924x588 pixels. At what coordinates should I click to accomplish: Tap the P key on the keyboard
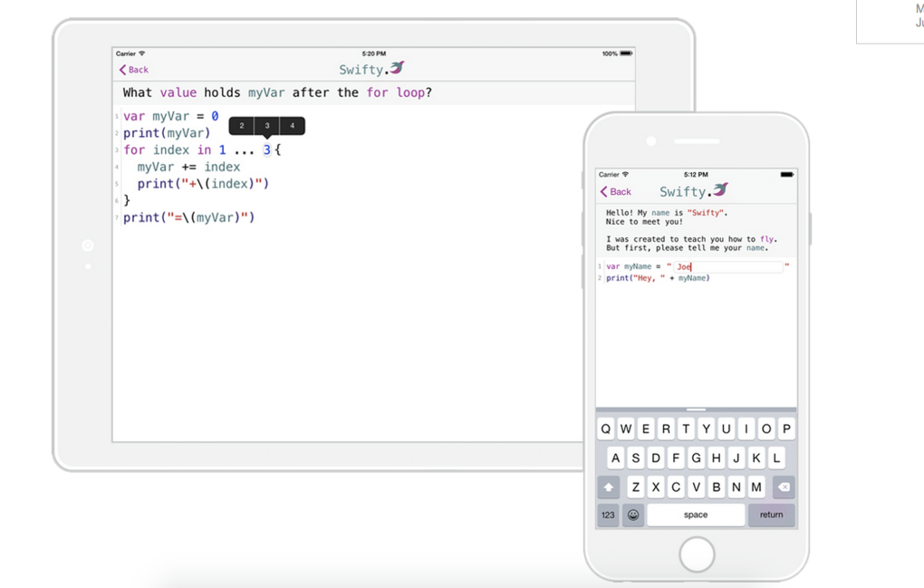coord(786,429)
